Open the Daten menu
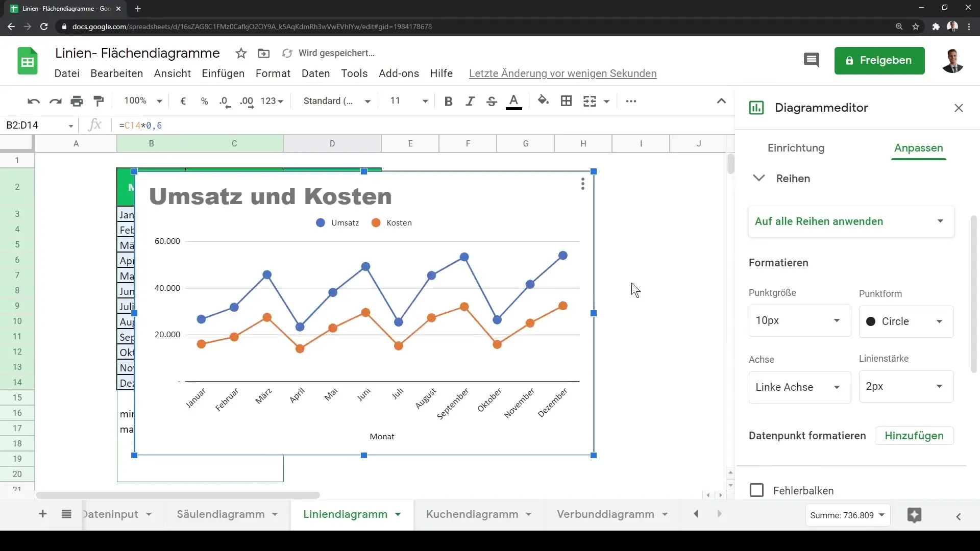This screenshot has height=551, width=980. pos(316,73)
